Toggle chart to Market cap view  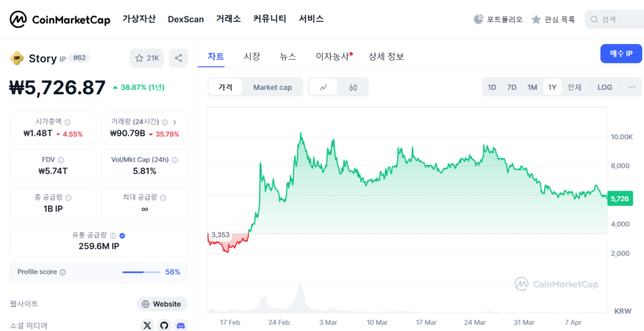tap(272, 87)
